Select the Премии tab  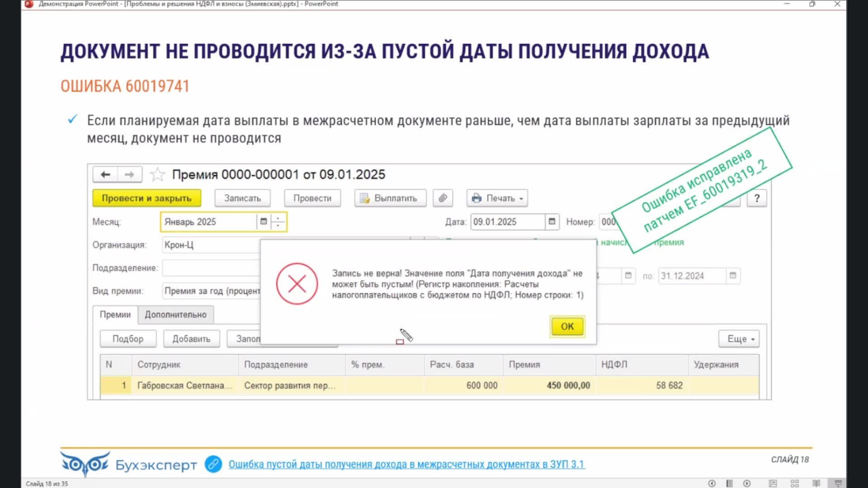tap(115, 314)
